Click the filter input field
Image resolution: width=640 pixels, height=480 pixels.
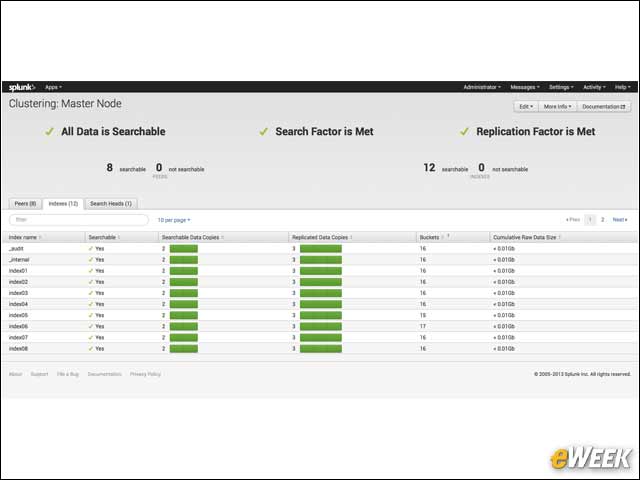[x=79, y=220]
